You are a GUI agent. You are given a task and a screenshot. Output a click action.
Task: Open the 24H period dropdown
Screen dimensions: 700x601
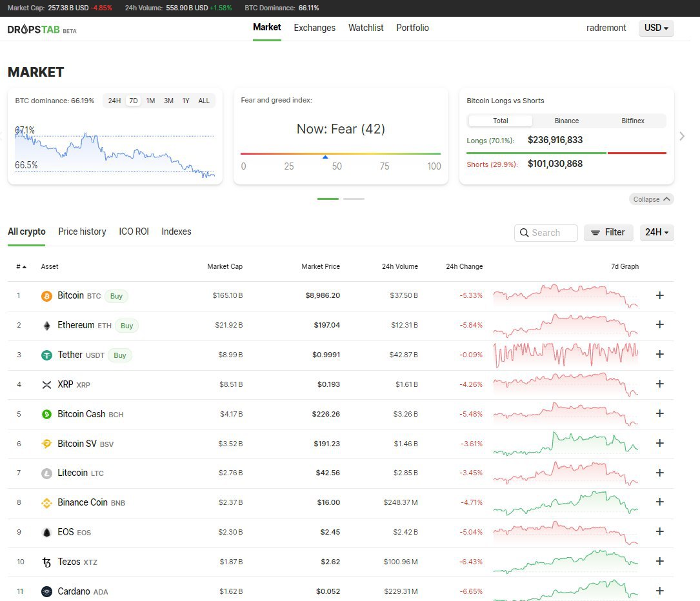point(657,232)
